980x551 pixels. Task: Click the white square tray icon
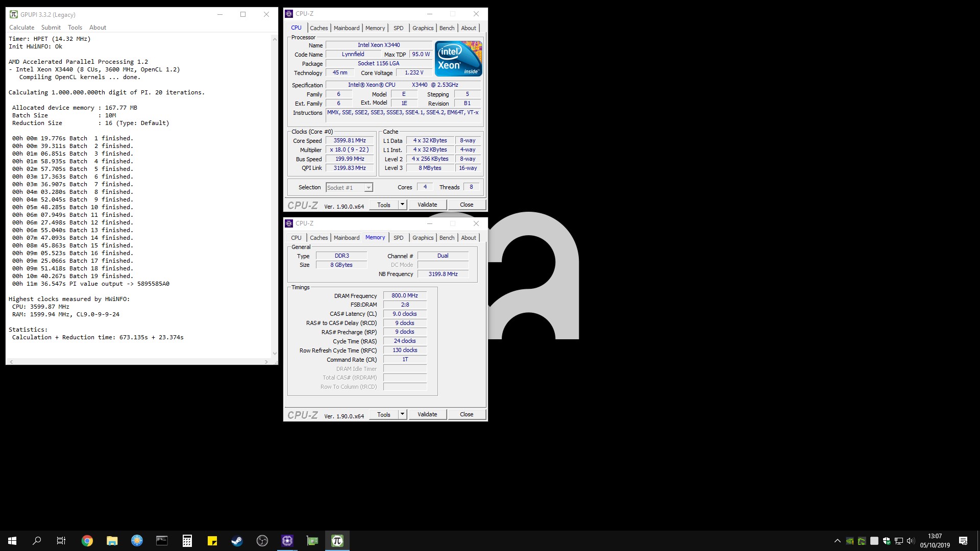[x=874, y=541]
